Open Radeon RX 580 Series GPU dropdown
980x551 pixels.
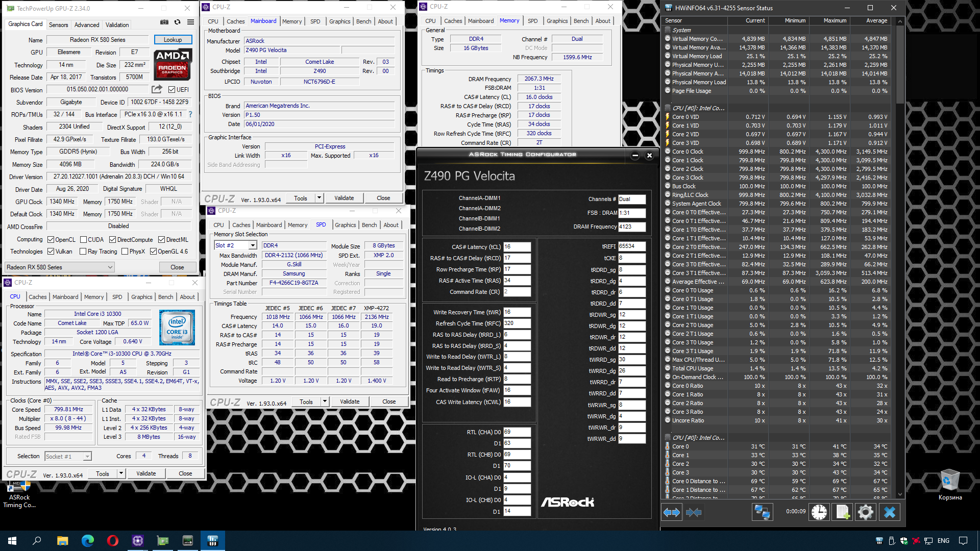pos(59,267)
